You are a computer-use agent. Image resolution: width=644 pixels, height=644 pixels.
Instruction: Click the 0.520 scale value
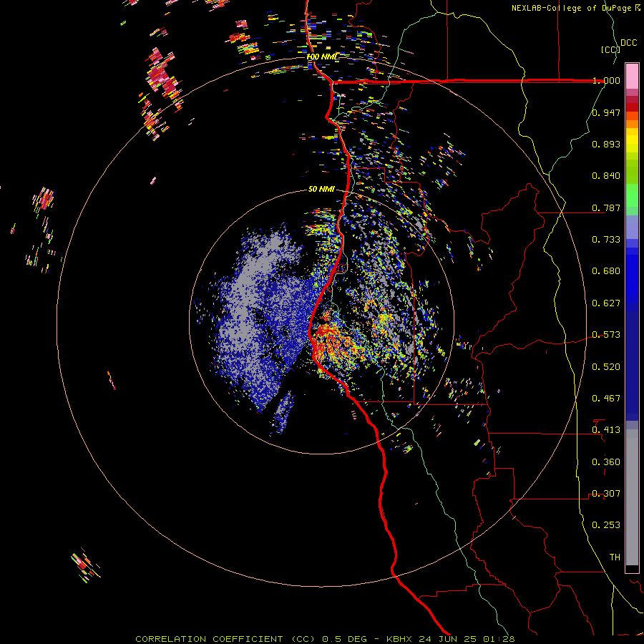[x=606, y=367]
